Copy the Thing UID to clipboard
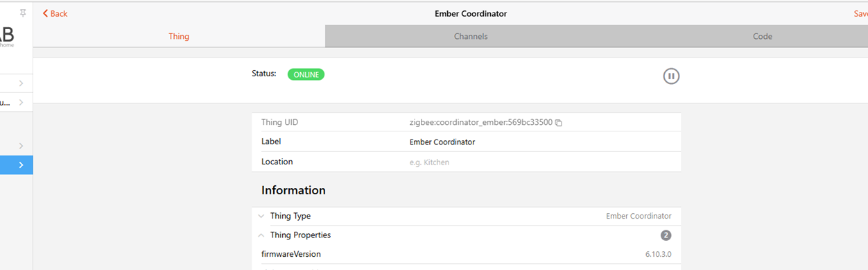The image size is (868, 270). point(559,123)
